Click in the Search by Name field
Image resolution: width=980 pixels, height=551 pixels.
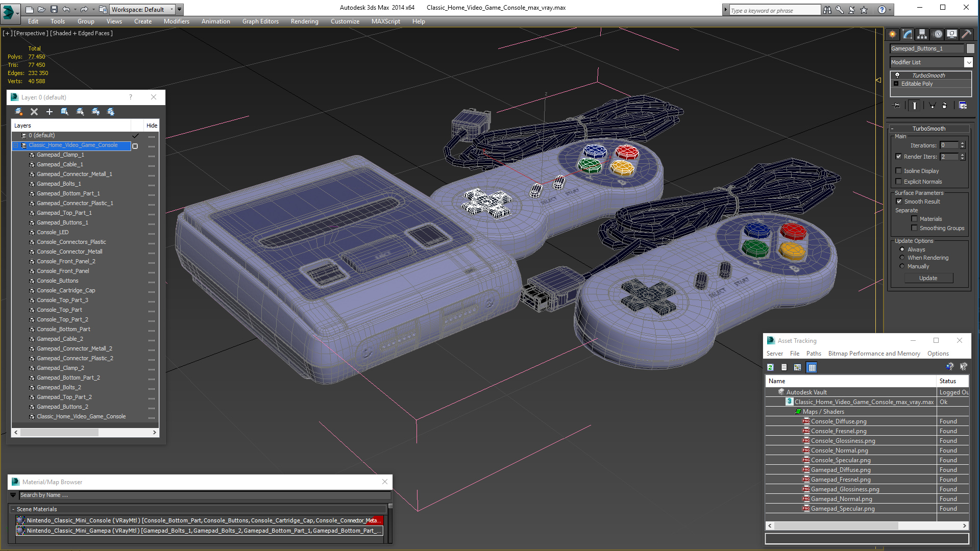[x=205, y=495]
